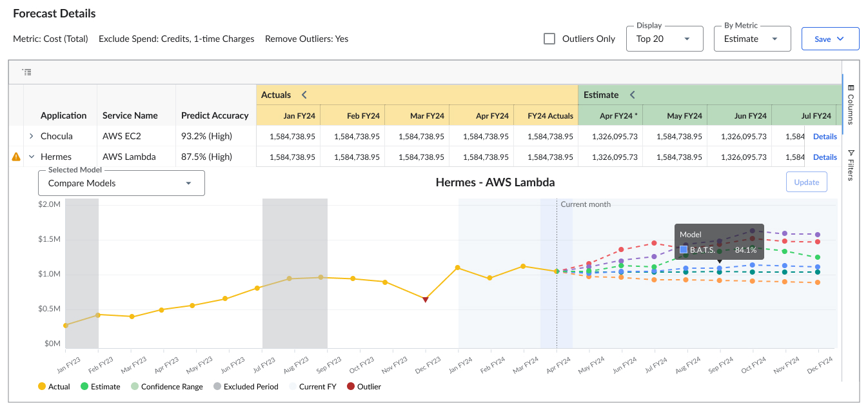This screenshot has width=868, height=410.
Task: Click the row grouping icon above the table
Action: (26, 72)
